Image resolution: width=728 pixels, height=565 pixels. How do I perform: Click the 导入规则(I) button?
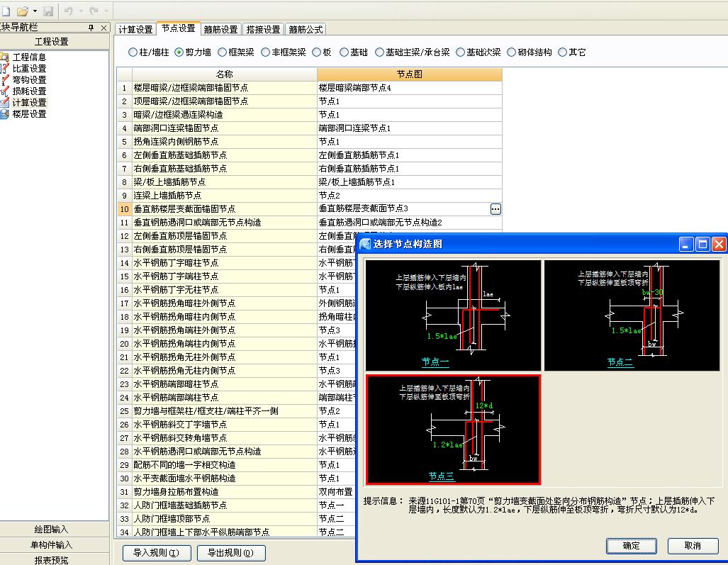157,553
